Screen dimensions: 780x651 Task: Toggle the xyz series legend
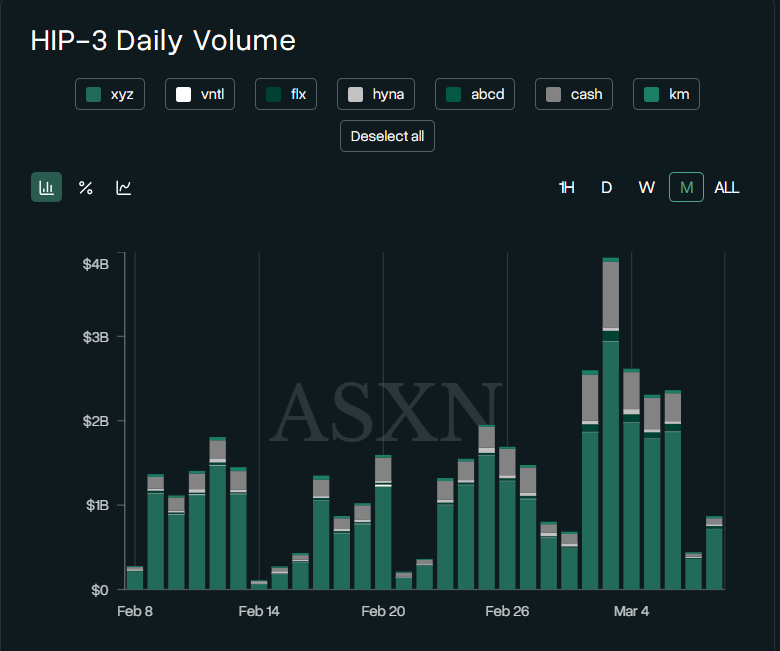click(110, 95)
